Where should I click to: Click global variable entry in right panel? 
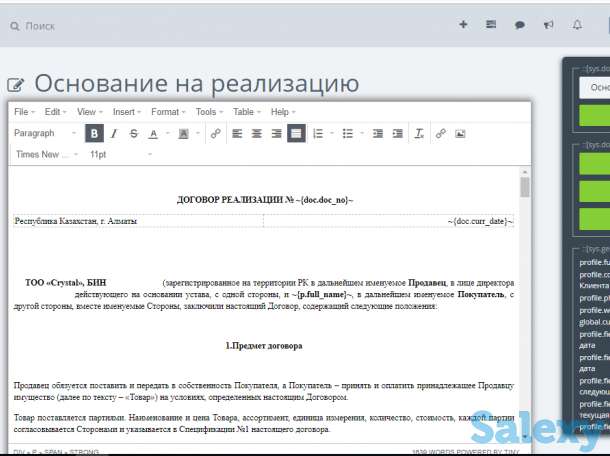pyautogui.click(x=594, y=322)
